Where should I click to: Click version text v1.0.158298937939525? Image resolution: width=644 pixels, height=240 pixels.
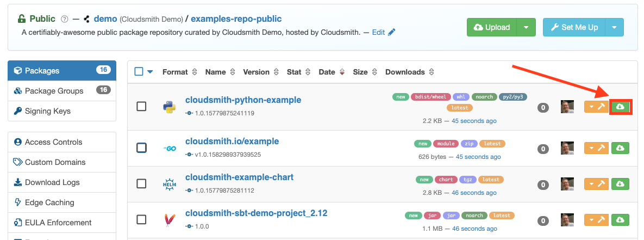(228, 155)
